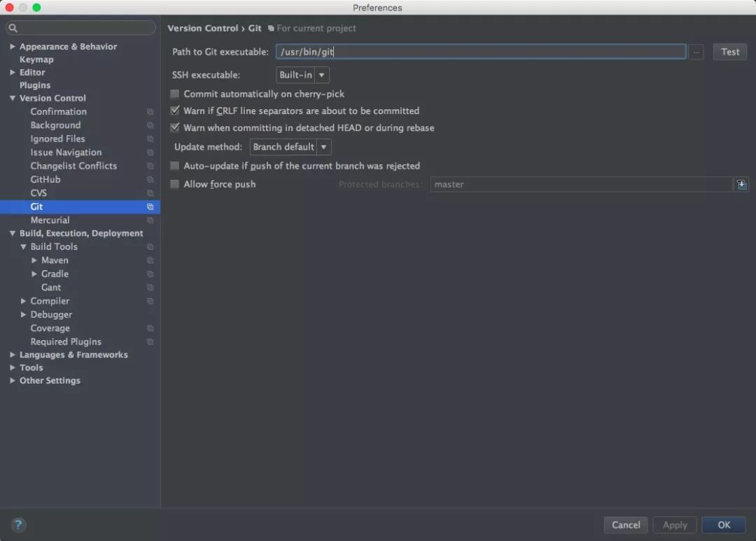Browse for Git executable with ellipsis button
Image resolution: width=756 pixels, height=541 pixels.
(x=696, y=52)
